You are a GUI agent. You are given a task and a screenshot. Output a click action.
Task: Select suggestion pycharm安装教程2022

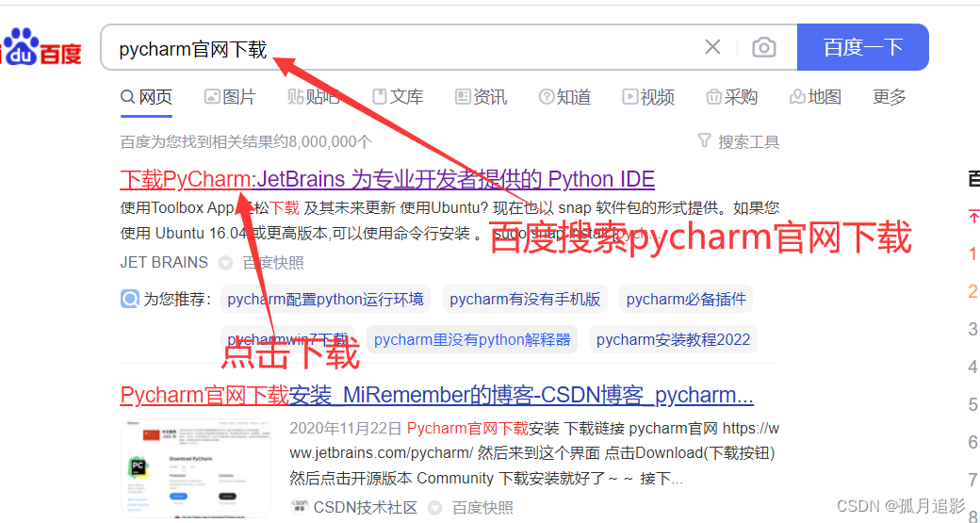673,339
